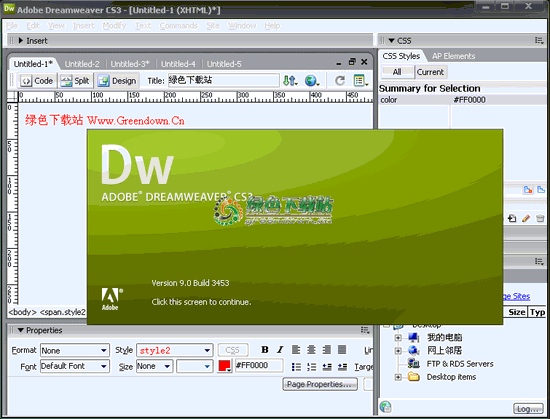The width and height of the screenshot is (550, 419).
Task: Open Format dropdown set to None
Action: coord(75,350)
